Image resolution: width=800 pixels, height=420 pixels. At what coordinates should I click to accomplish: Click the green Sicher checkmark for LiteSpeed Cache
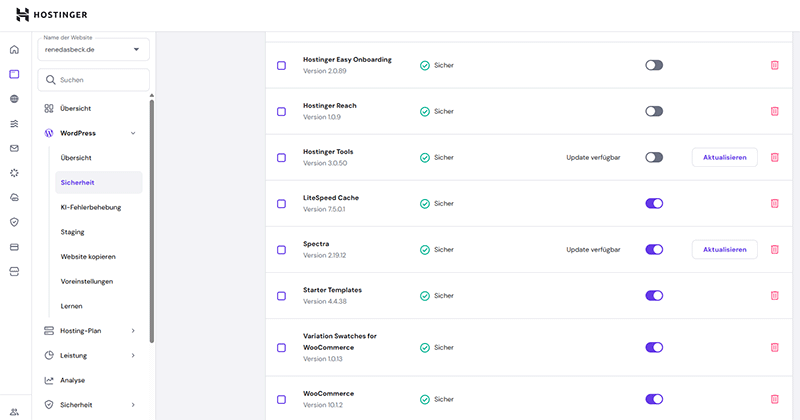(424, 204)
